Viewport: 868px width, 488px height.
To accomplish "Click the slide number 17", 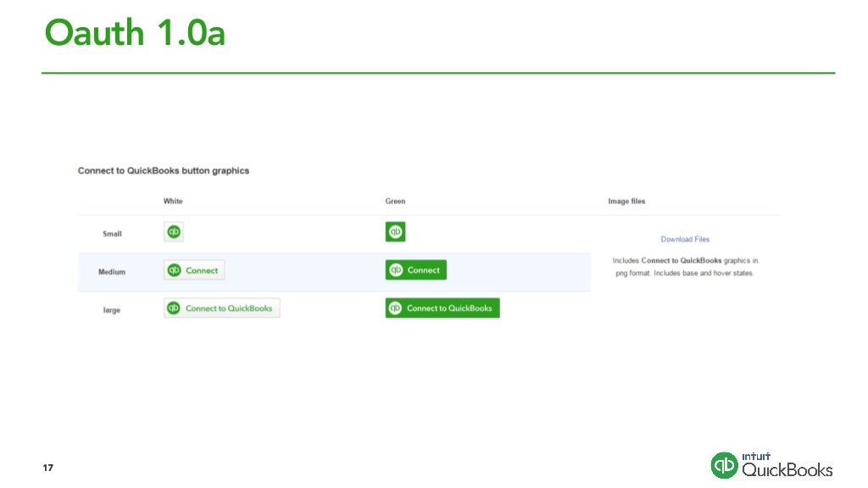I will pyautogui.click(x=48, y=468).
